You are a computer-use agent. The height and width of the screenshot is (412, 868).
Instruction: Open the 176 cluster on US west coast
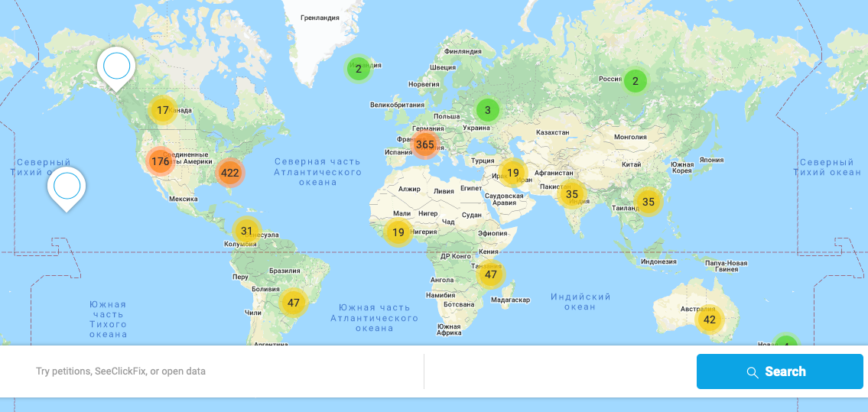(160, 161)
